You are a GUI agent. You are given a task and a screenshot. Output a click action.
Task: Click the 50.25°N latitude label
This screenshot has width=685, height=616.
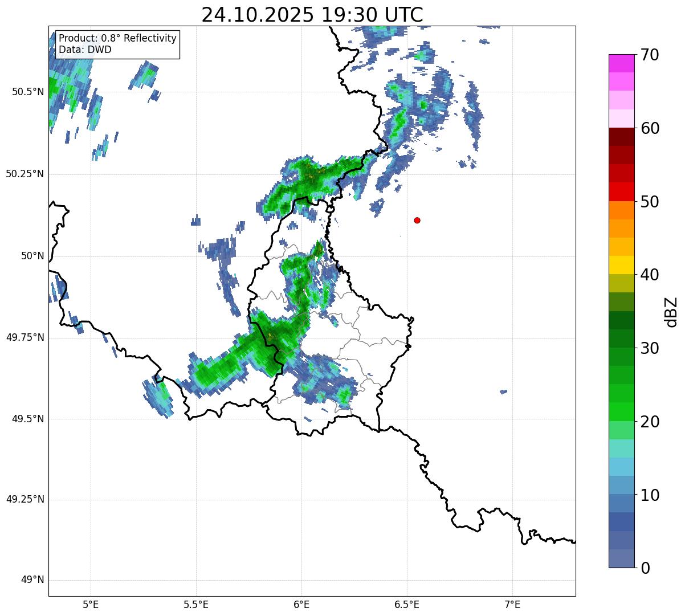click(25, 174)
